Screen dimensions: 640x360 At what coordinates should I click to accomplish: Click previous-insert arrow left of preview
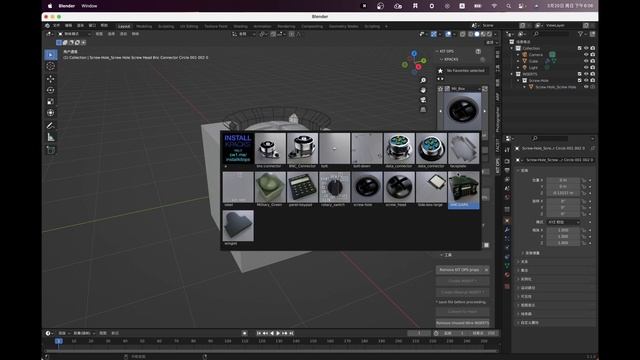[440, 111]
